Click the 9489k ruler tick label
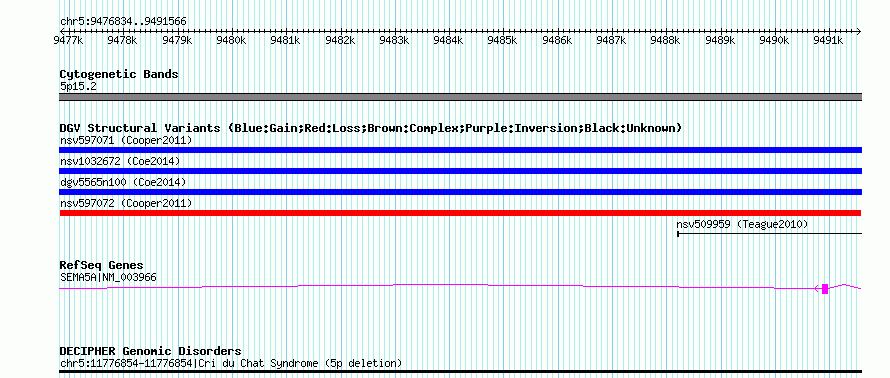Viewport: 890px width, 378px height. coord(720,41)
